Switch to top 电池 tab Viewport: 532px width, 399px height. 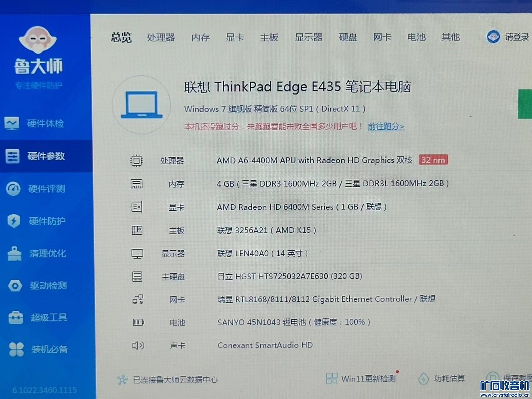416,37
